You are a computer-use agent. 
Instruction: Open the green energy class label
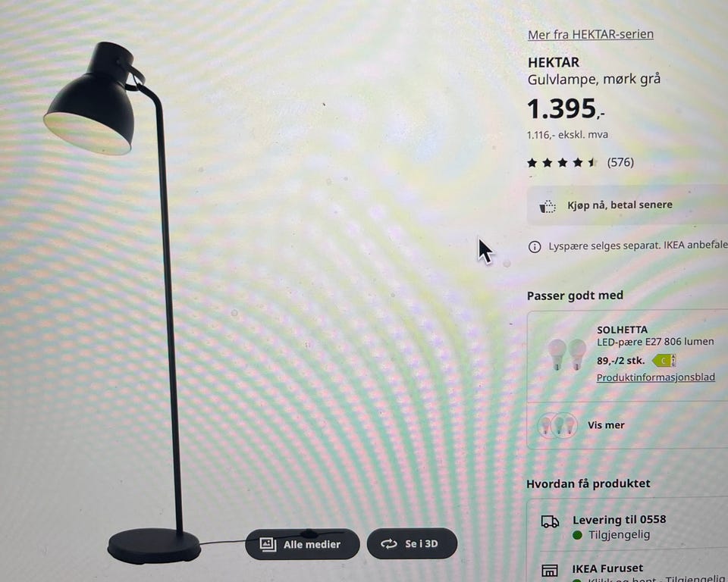click(664, 361)
